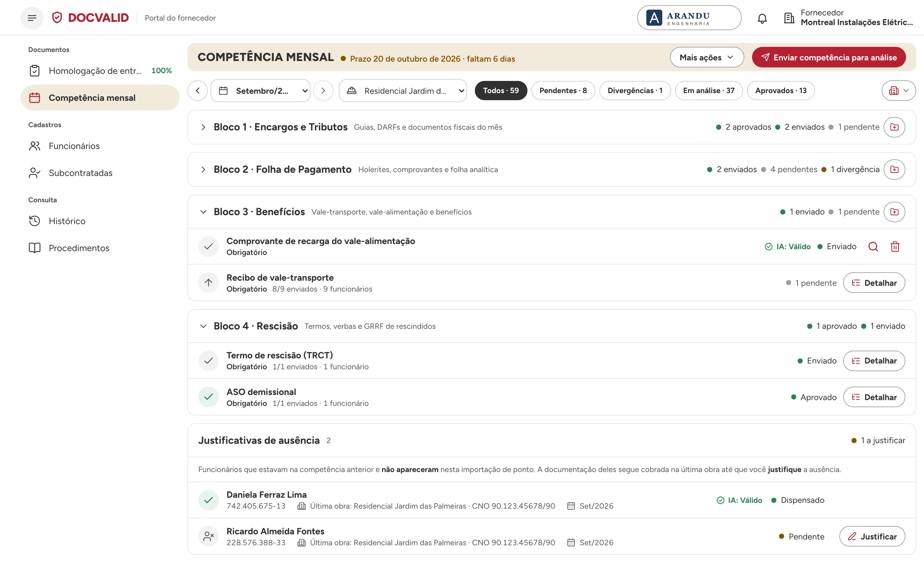Collapse Bloco 4 Rescisão
Screen dimensions: 924x578
click(203, 327)
